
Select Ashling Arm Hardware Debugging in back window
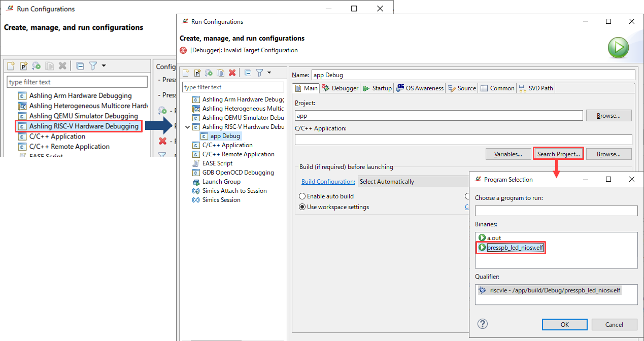click(75, 95)
